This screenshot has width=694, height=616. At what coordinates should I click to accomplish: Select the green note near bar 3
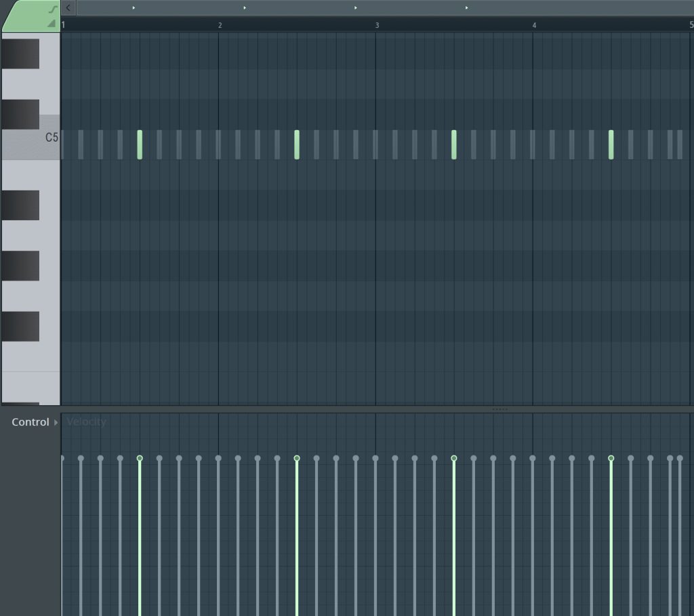(454, 144)
